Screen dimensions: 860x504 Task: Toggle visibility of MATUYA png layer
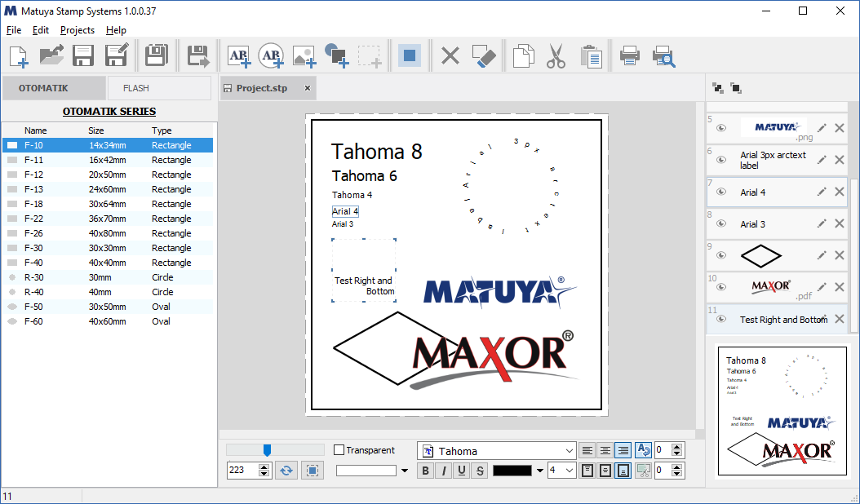(x=721, y=128)
